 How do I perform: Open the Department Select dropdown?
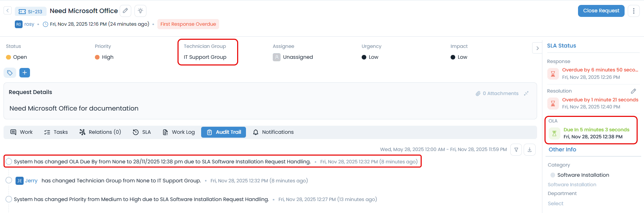[x=555, y=203]
